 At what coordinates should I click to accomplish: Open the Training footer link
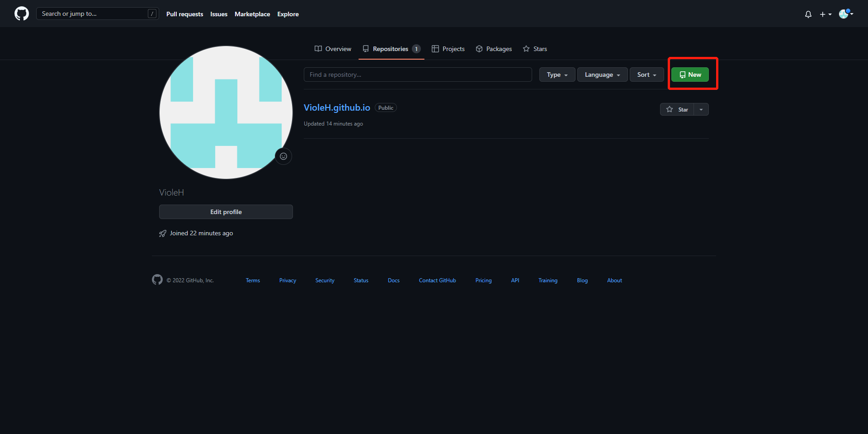pyautogui.click(x=547, y=280)
